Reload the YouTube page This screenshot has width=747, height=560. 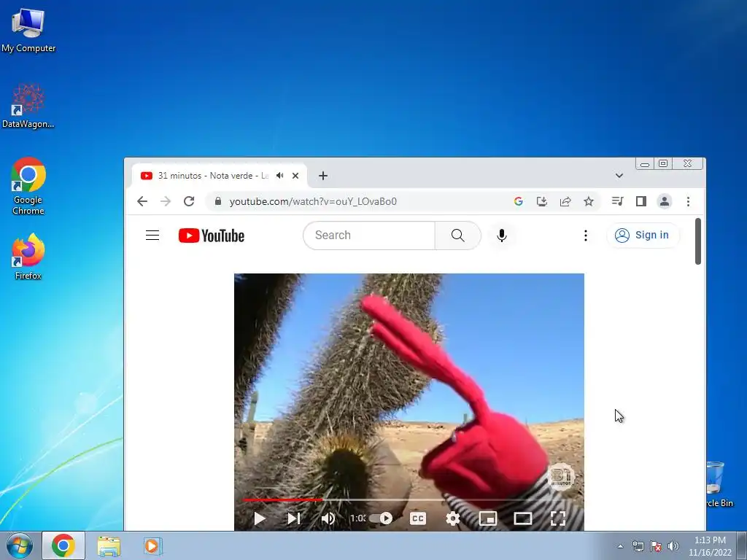189,201
